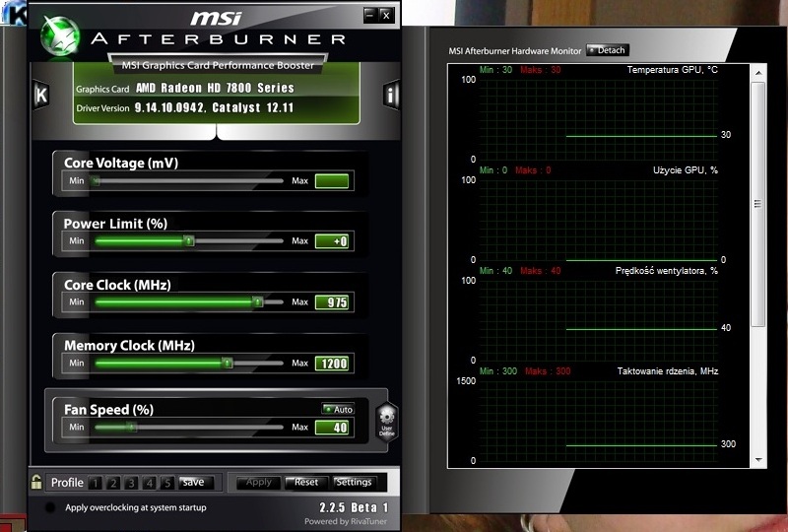Save the current profile

pyautogui.click(x=196, y=482)
